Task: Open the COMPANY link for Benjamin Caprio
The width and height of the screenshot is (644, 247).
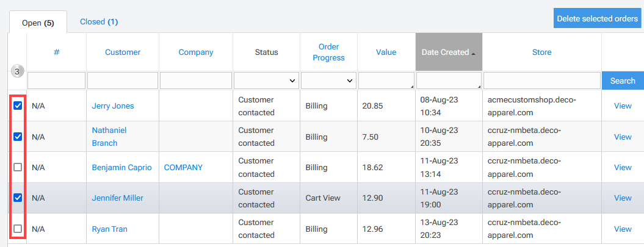Action: pos(183,167)
